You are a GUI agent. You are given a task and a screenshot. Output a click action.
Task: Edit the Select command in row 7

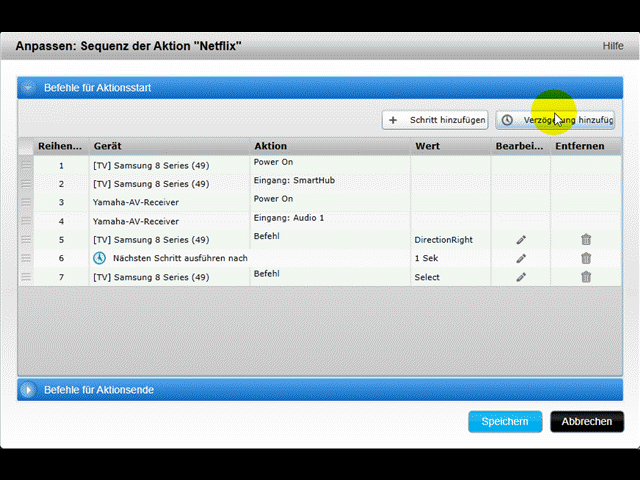[x=520, y=277]
